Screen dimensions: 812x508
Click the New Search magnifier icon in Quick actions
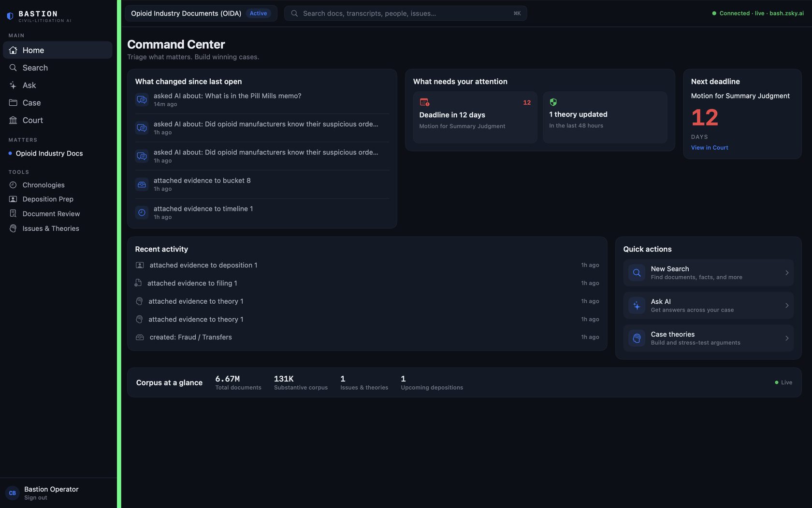click(637, 273)
